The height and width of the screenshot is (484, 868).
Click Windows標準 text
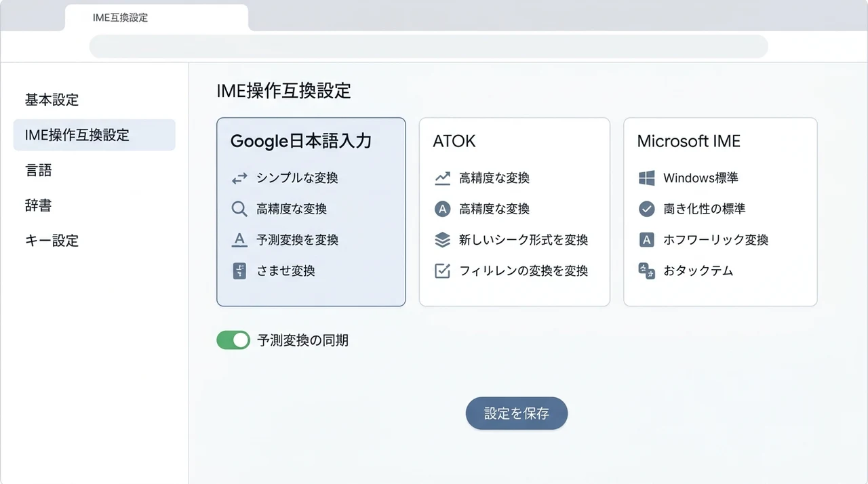coord(701,178)
